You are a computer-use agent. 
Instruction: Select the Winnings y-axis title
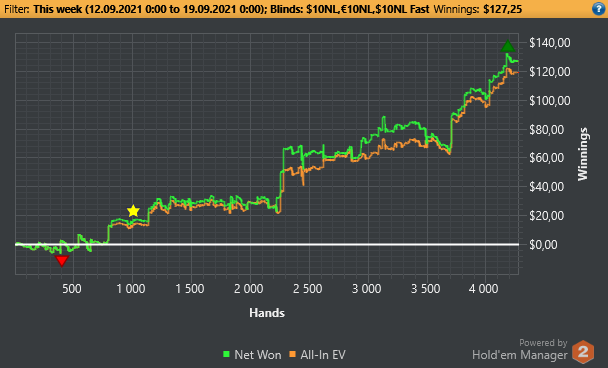(x=583, y=154)
